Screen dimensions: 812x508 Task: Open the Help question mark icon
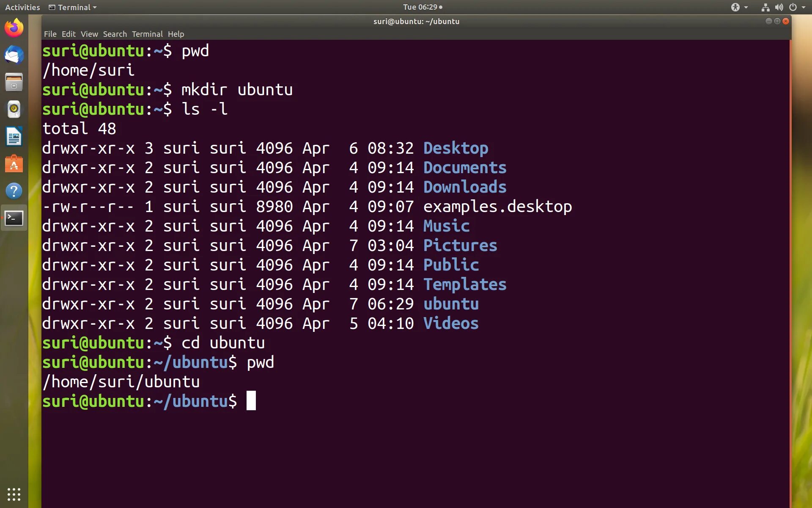click(x=14, y=191)
